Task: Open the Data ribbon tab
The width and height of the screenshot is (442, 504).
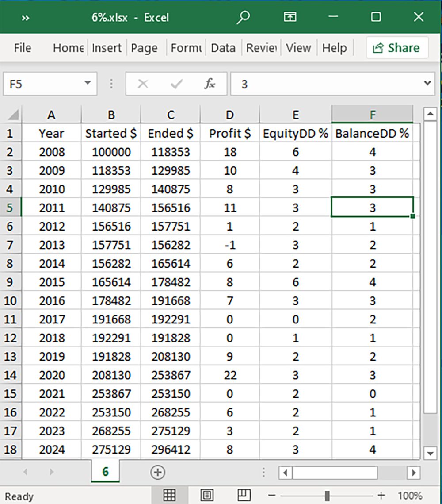Action: coord(223,48)
